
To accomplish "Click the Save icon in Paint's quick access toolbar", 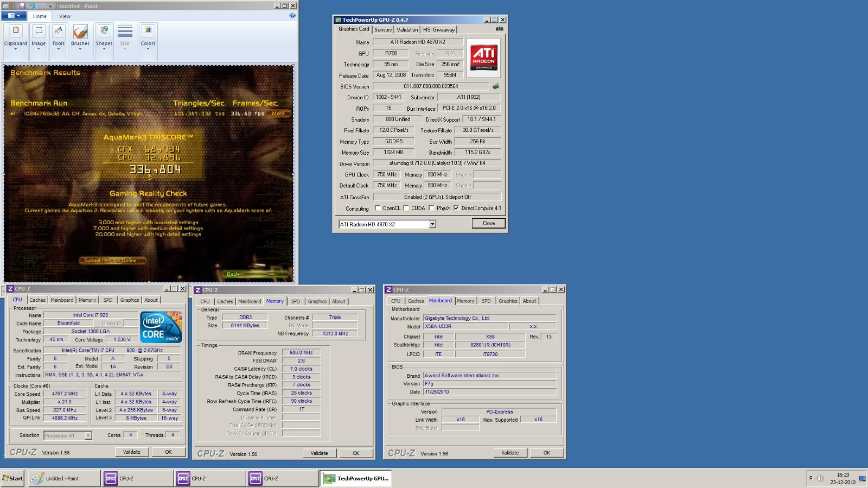I will click(x=22, y=6).
